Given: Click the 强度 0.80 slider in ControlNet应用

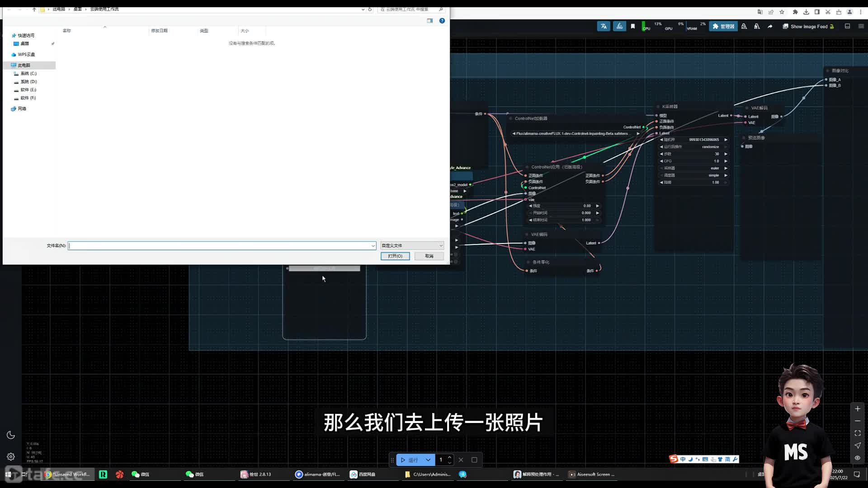Looking at the screenshot, I should (564, 206).
